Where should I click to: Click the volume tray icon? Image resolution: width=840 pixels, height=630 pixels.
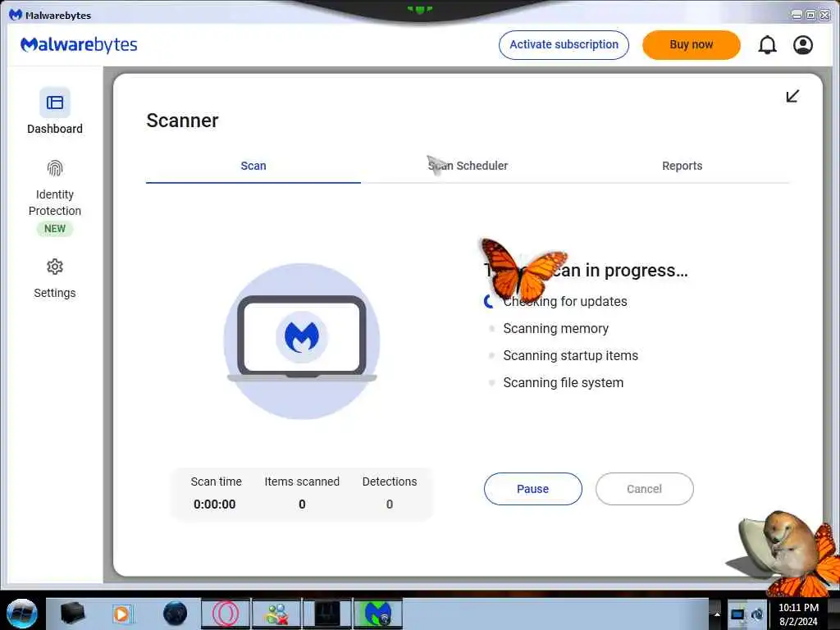(757, 614)
